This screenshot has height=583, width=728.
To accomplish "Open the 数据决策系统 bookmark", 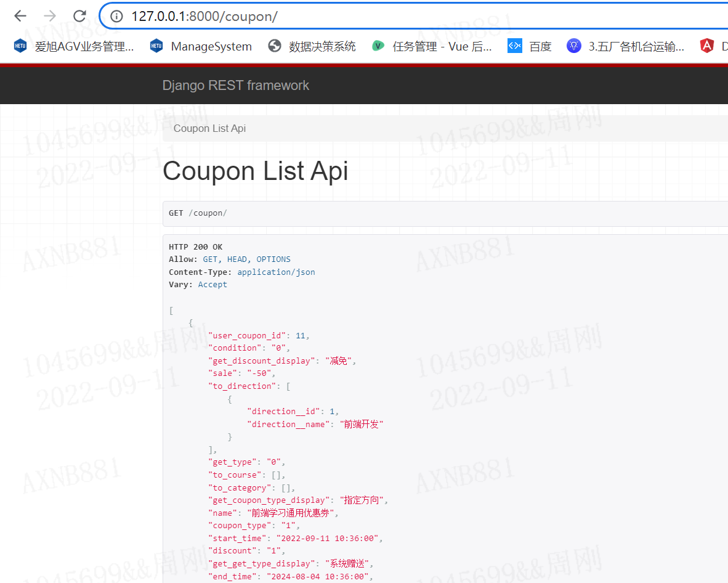I will pos(312,46).
